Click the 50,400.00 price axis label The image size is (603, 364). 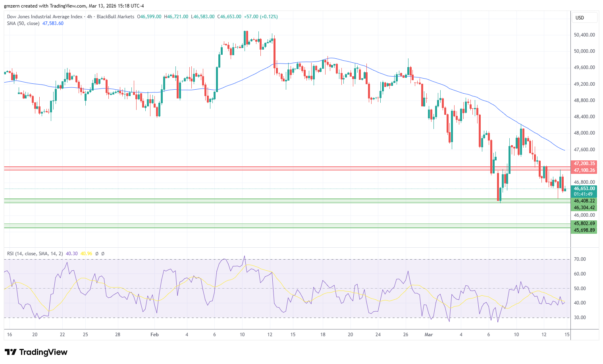(x=584, y=35)
